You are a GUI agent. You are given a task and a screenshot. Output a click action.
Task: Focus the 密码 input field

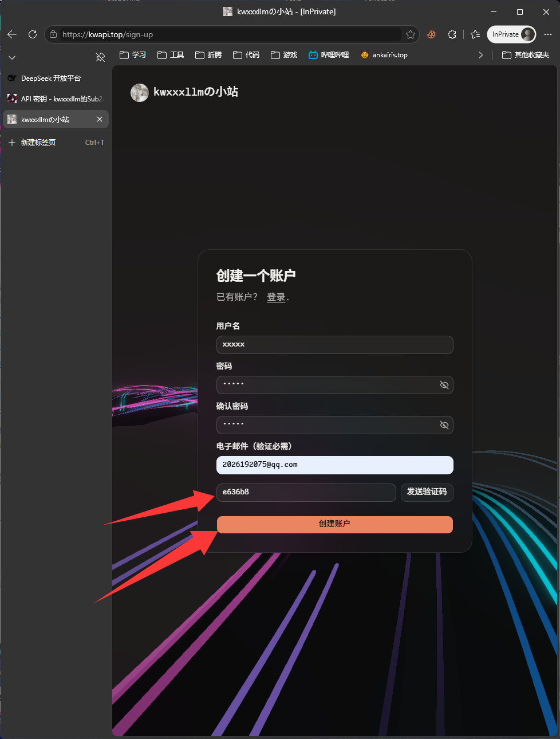pyautogui.click(x=335, y=385)
